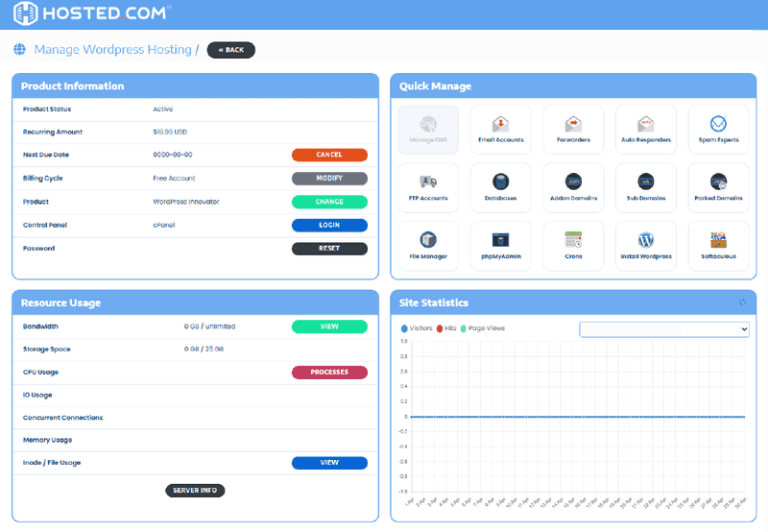The image size is (768, 532).
Task: Click the Hosted.com logo
Action: point(91,13)
